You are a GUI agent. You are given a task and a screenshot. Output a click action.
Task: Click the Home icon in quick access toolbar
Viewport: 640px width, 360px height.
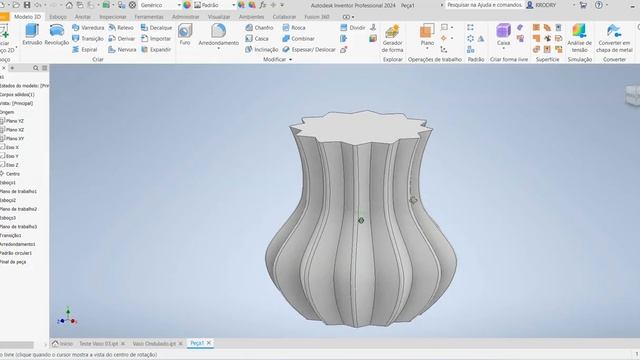pos(69,5)
